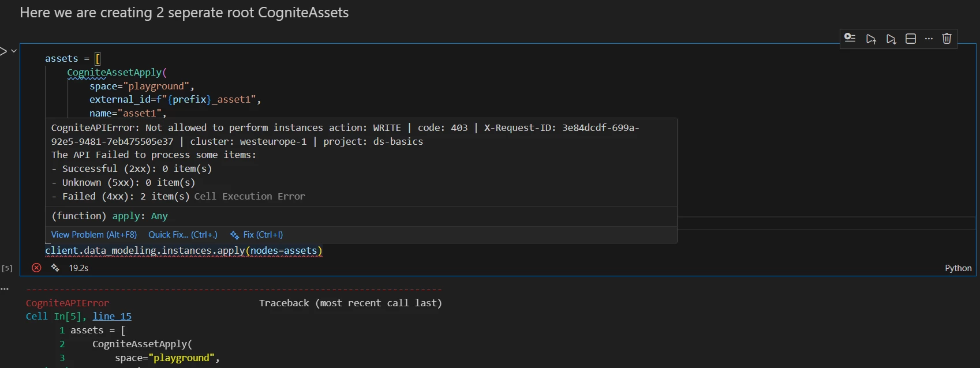This screenshot has height=368, width=980.
Task: Click Run by Line toolbar icon
Action: (850, 39)
